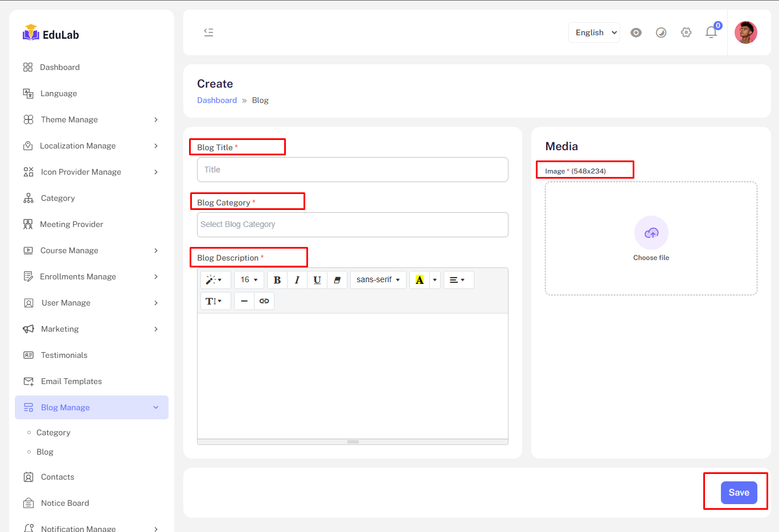Toggle italic formatting in editor
Image resolution: width=779 pixels, height=532 pixels.
click(297, 280)
